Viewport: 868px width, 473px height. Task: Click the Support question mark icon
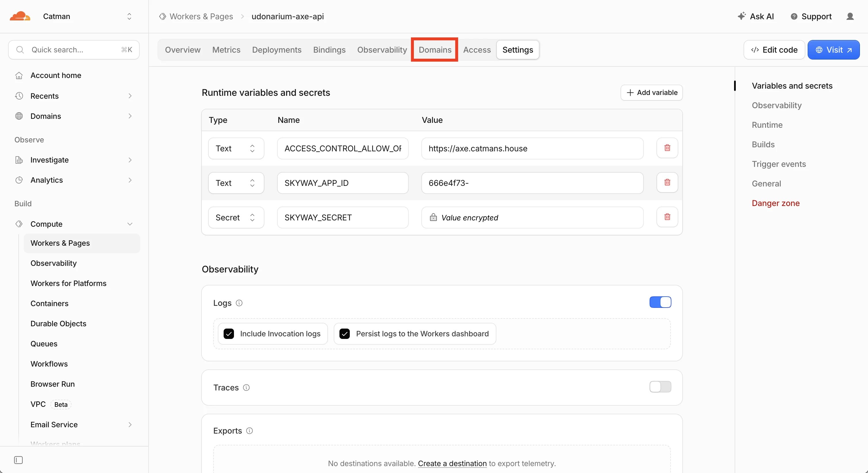point(794,16)
